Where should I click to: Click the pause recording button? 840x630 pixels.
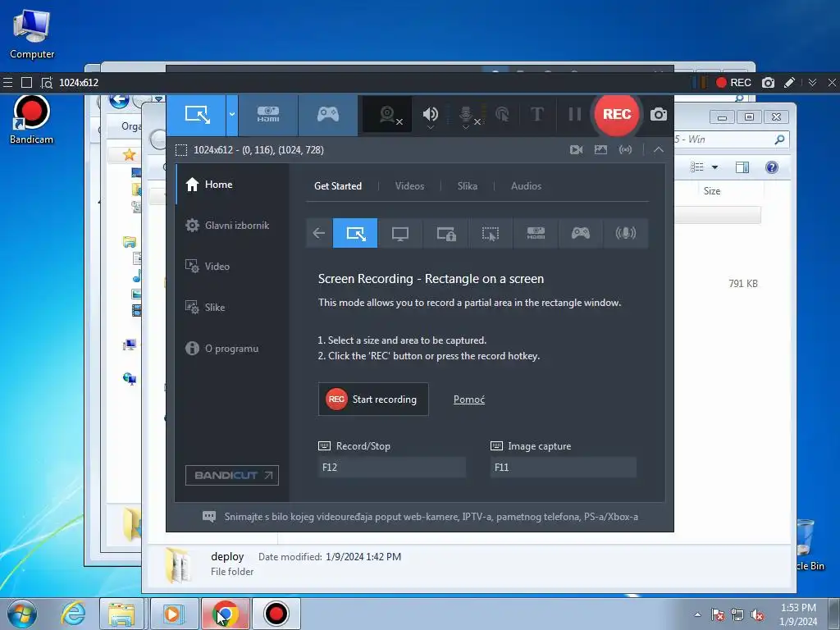click(574, 114)
